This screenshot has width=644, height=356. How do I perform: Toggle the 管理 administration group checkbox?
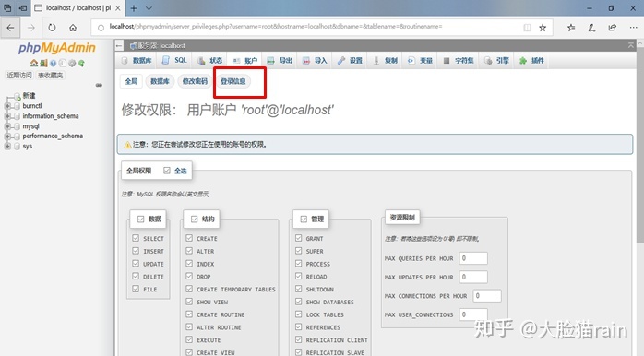(304, 219)
